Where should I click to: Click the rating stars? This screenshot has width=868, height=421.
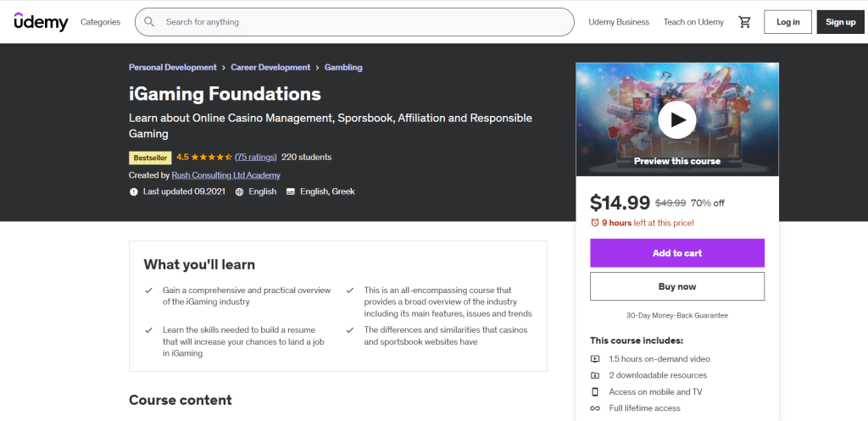[x=210, y=158]
